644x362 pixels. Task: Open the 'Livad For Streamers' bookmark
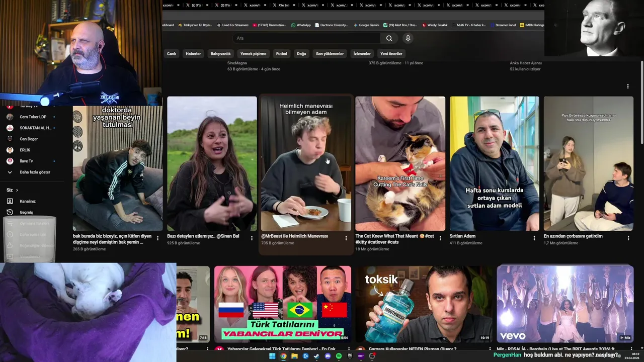click(232, 25)
